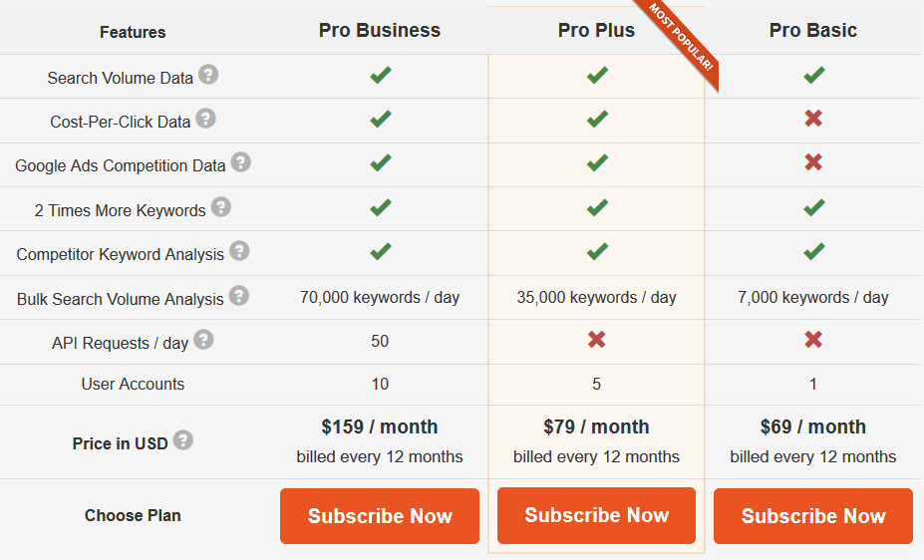Click the Pro Plus plan heading
Screen dimensions: 924x560
tap(596, 30)
